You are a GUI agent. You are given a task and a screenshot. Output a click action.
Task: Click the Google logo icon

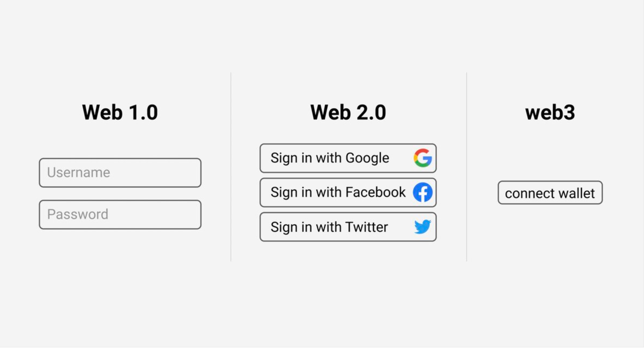click(x=423, y=158)
